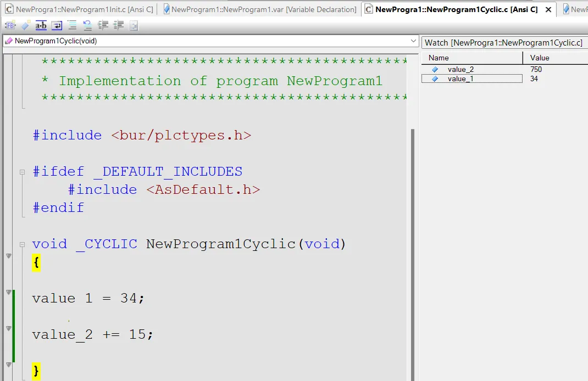Click the insert function block (FB) icon
This screenshot has height=381, width=588.
click(10, 25)
